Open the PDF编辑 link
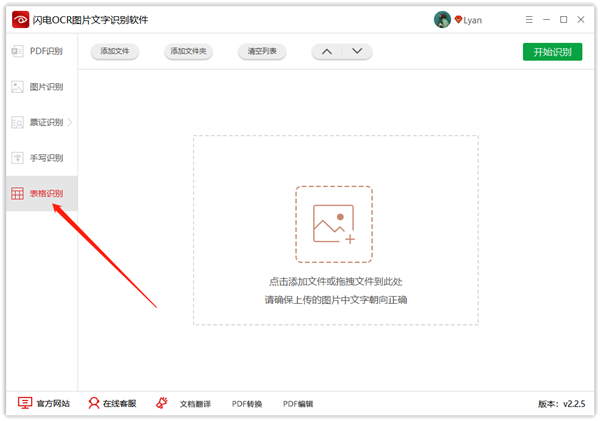This screenshot has width=600, height=421. 298,404
